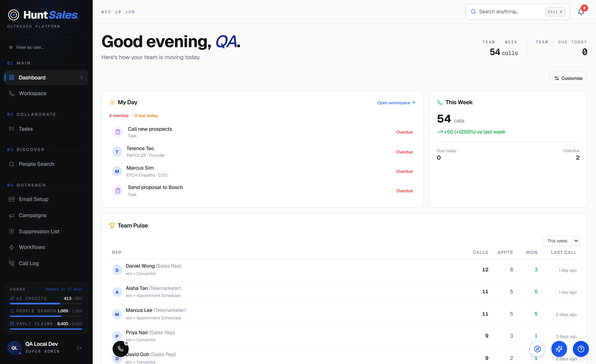596x364 pixels.
Task: Click the Terence Teo contact name
Action: coord(140,148)
